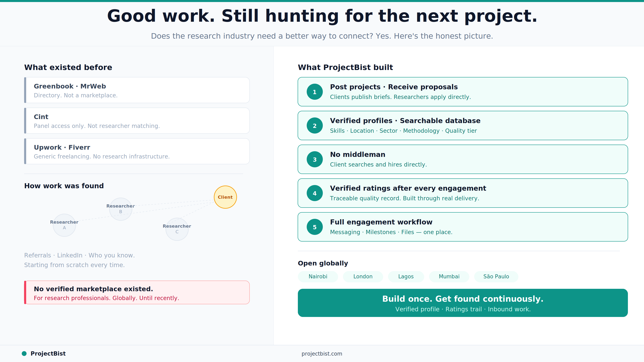Select step 1 numbered circle icon
The image size is (644, 362).
click(315, 92)
